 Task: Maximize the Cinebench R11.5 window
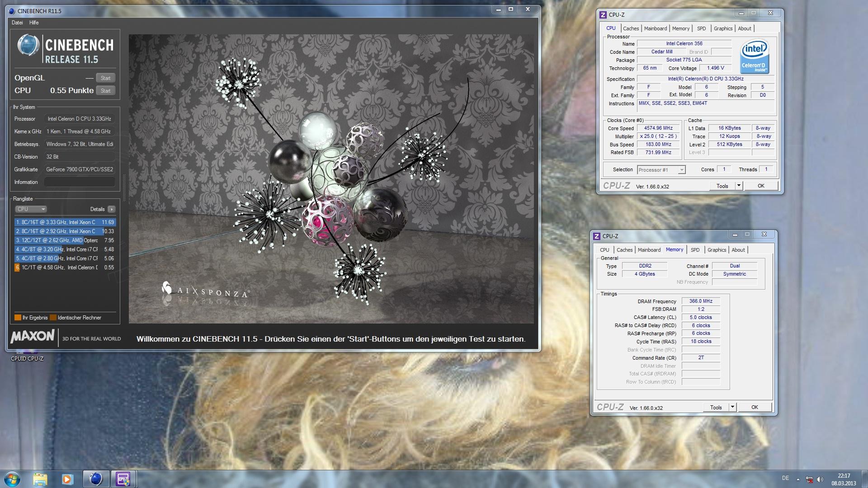511,9
